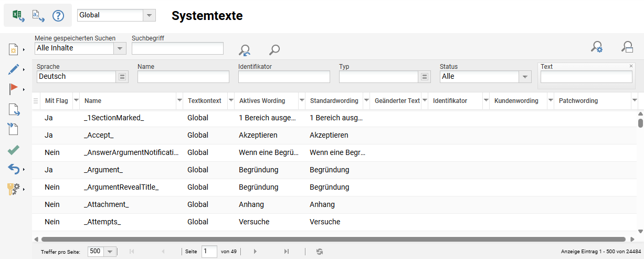Open the help question mark icon
Screen dimensions: 644x259
[x=58, y=16]
